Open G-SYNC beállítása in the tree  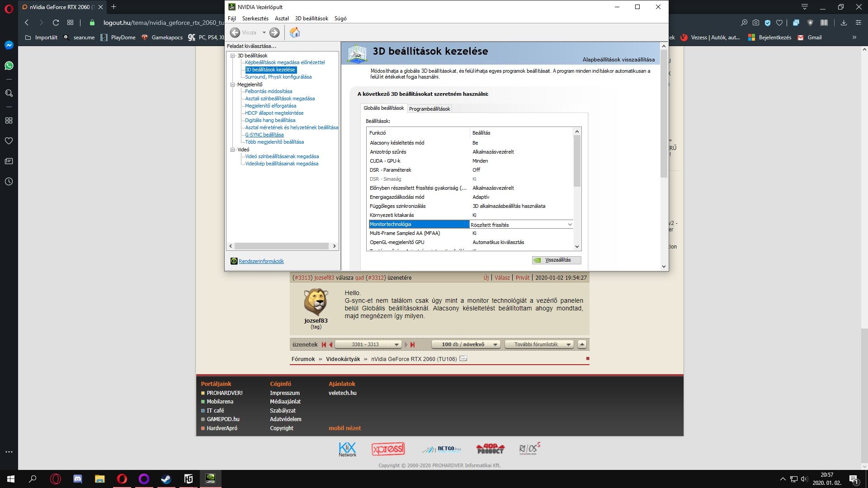264,135
